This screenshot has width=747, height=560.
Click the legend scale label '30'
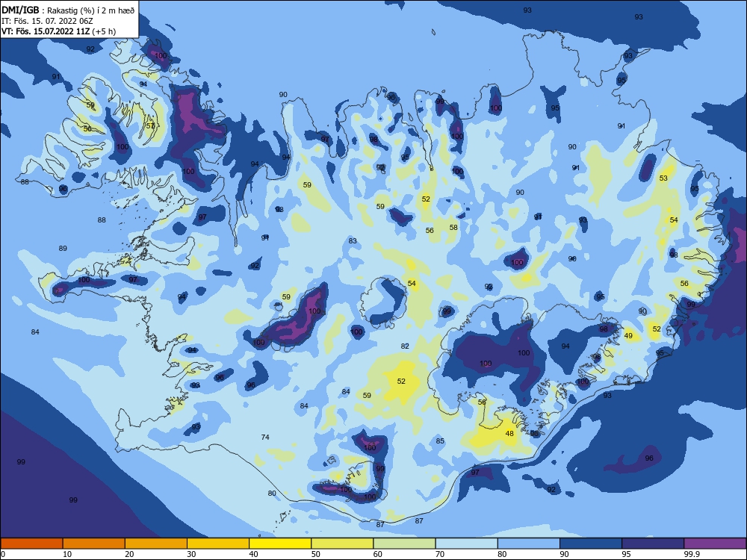(x=191, y=554)
